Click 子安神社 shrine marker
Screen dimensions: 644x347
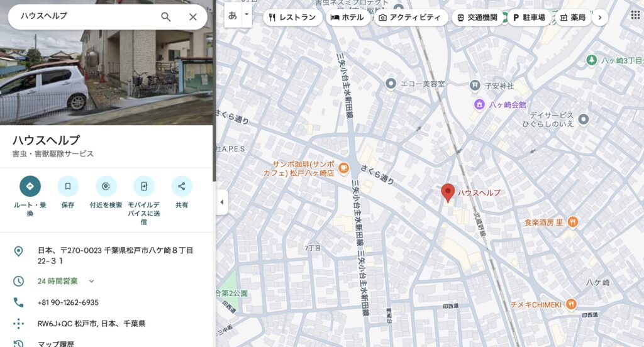[x=474, y=85]
